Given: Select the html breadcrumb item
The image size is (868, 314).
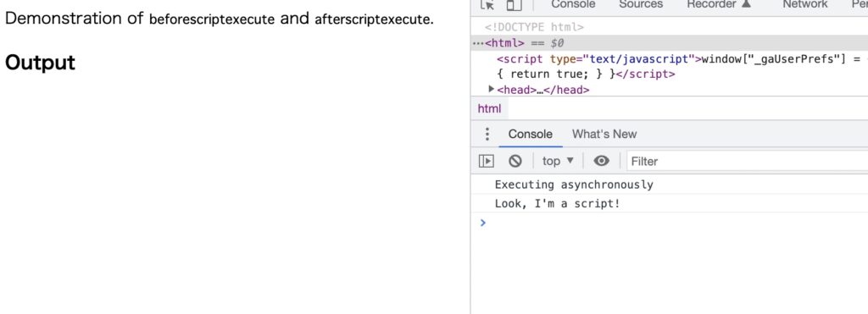Looking at the screenshot, I should [x=489, y=109].
